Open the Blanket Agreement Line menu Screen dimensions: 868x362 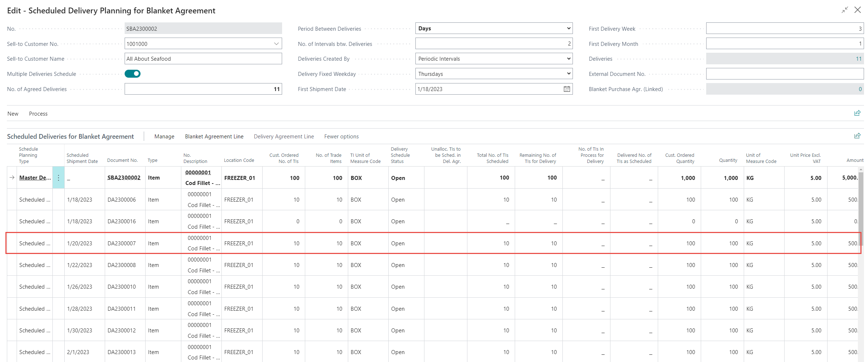point(214,137)
